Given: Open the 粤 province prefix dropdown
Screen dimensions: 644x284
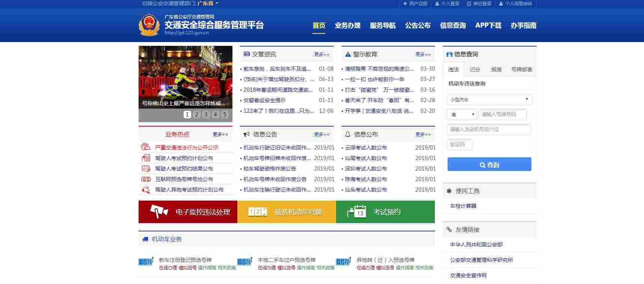Looking at the screenshot, I should (462, 115).
